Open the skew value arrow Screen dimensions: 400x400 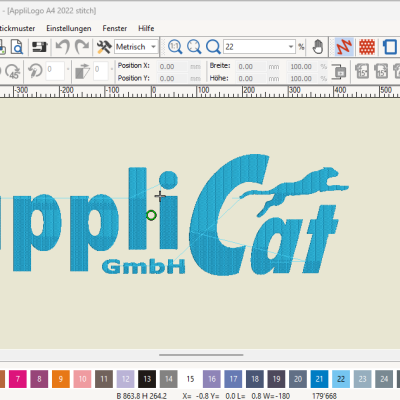click(112, 69)
